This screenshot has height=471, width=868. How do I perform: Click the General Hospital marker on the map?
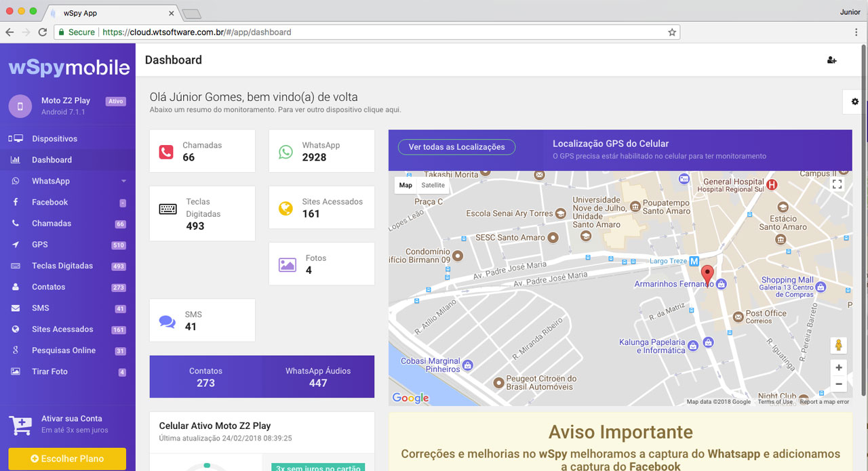[771, 184]
